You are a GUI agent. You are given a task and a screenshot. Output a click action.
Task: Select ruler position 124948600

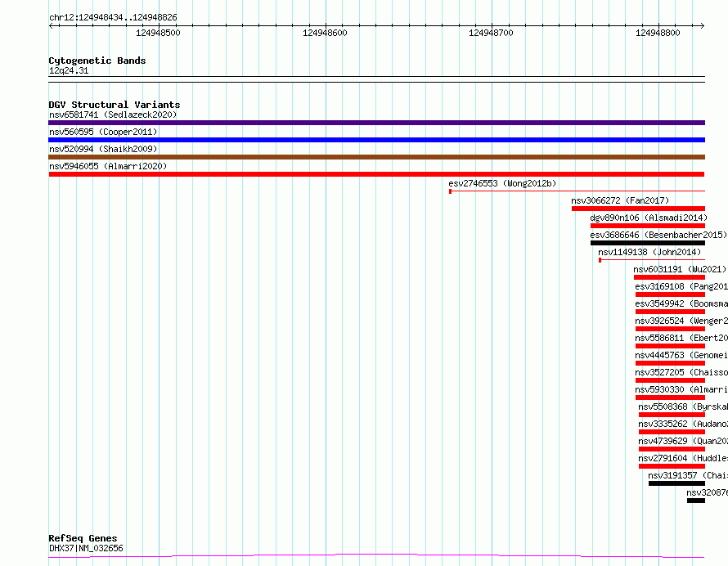325,33
